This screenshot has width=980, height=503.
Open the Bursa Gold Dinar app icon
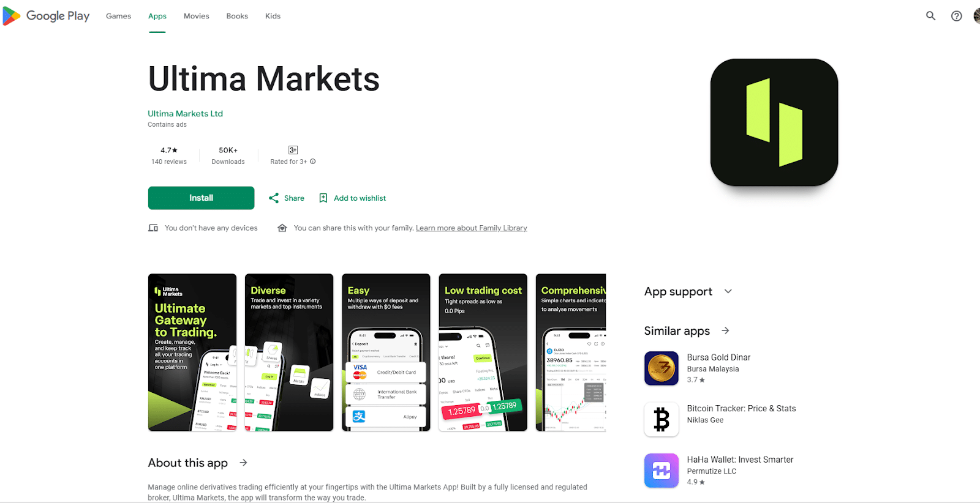[x=661, y=368]
